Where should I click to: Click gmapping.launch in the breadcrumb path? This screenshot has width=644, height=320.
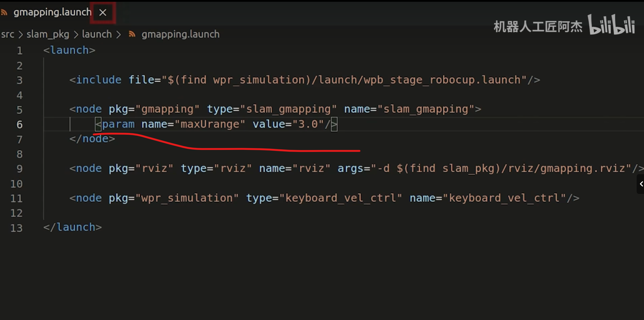click(x=180, y=34)
